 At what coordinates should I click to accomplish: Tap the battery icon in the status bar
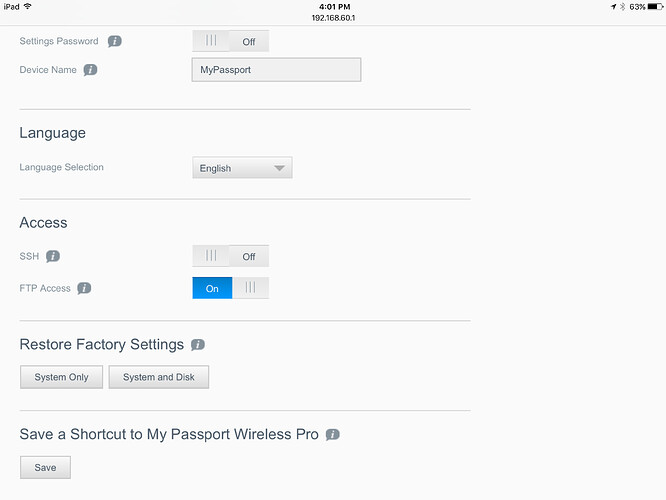(655, 7)
